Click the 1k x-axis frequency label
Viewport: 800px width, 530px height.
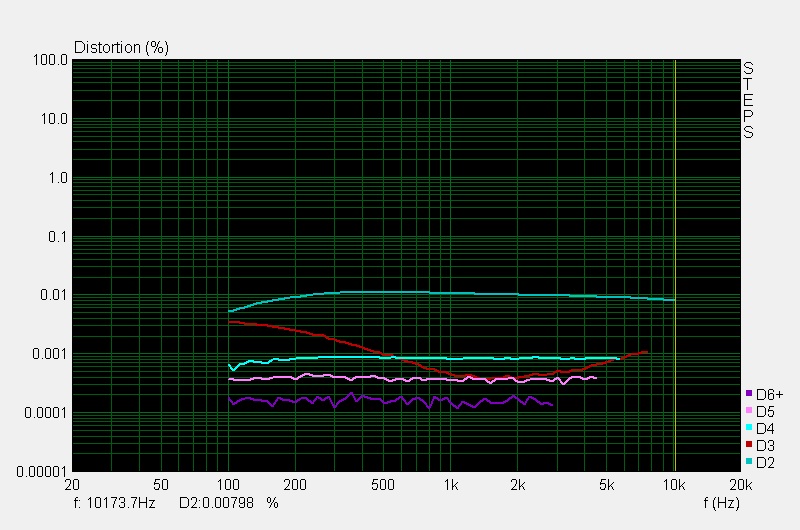point(451,485)
